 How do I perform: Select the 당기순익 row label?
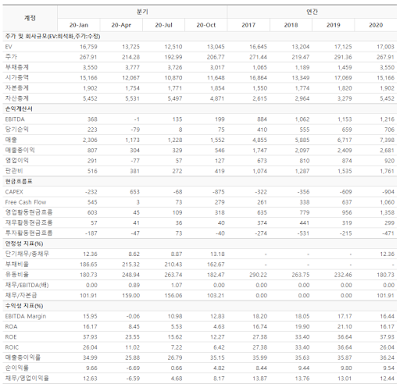point(17,129)
